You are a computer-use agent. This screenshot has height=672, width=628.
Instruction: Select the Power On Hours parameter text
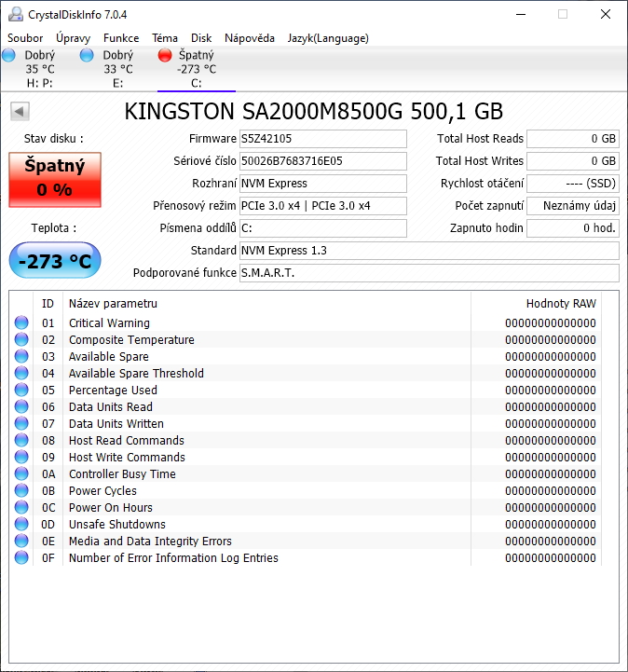point(111,507)
